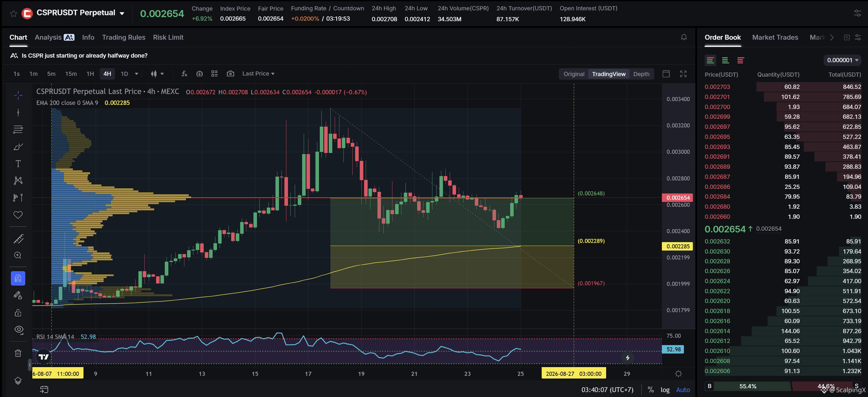This screenshot has height=397, width=868.
Task: Open the heart favorites icon tool
Action: 18,215
